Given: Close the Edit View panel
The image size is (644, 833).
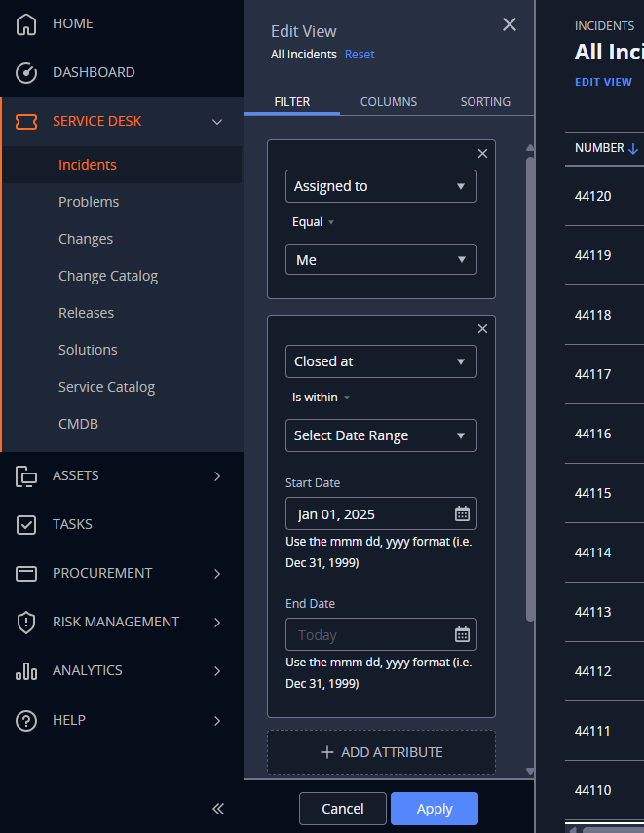Looking at the screenshot, I should [x=509, y=24].
